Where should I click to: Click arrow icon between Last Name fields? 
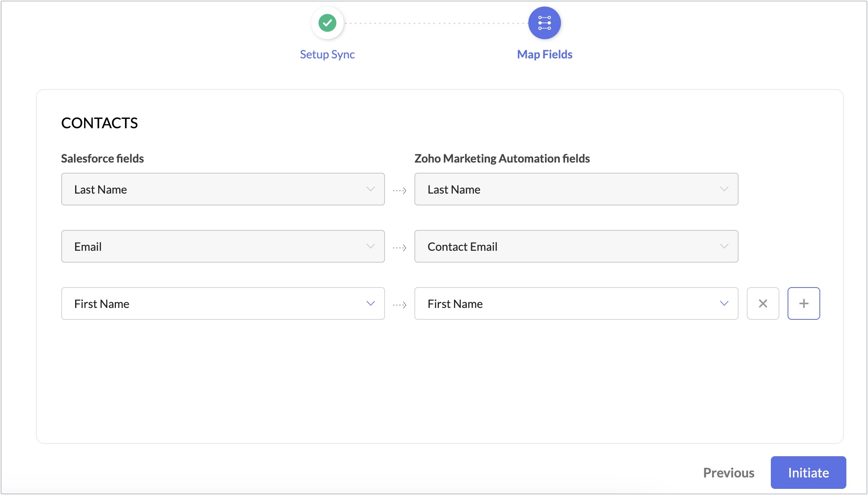[x=399, y=190]
